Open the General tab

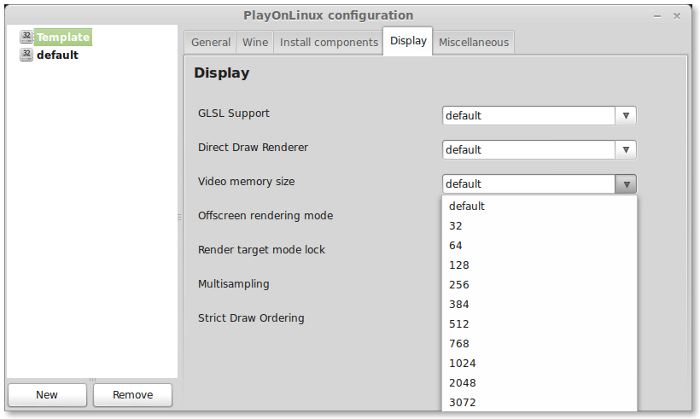click(x=211, y=42)
